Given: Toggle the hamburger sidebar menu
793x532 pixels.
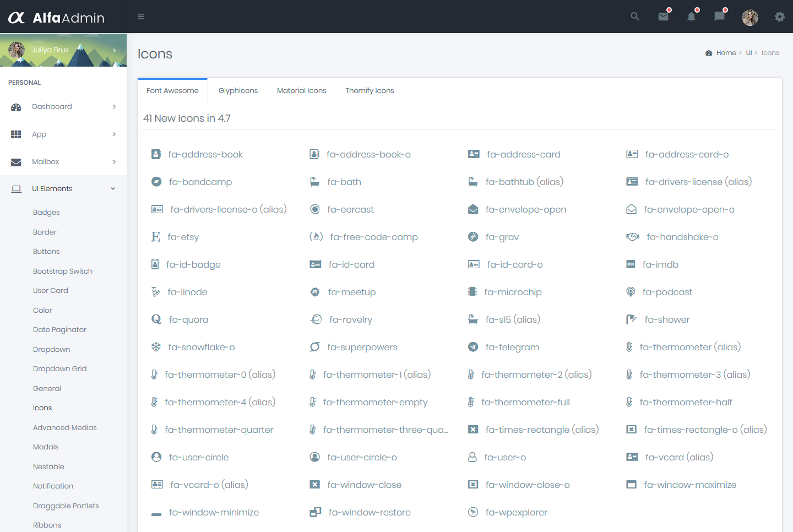Looking at the screenshot, I should [x=141, y=17].
